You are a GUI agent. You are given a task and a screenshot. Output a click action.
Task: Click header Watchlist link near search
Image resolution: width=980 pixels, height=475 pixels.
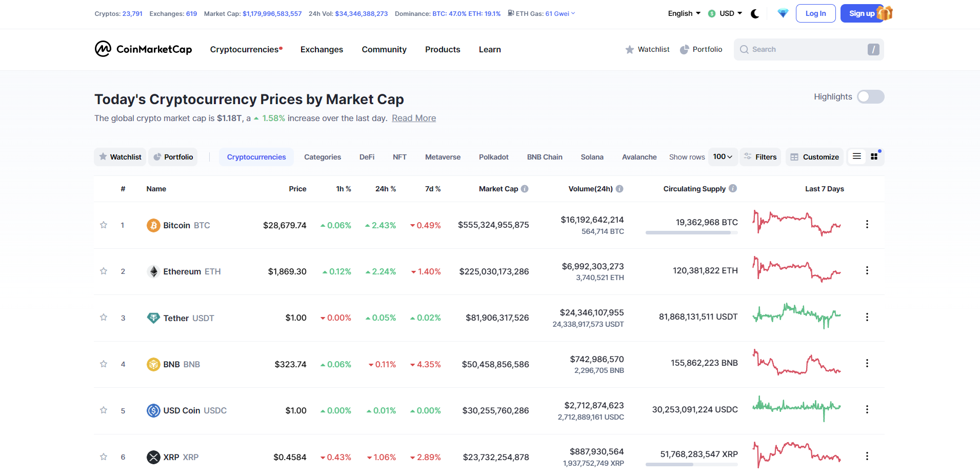tap(647, 49)
